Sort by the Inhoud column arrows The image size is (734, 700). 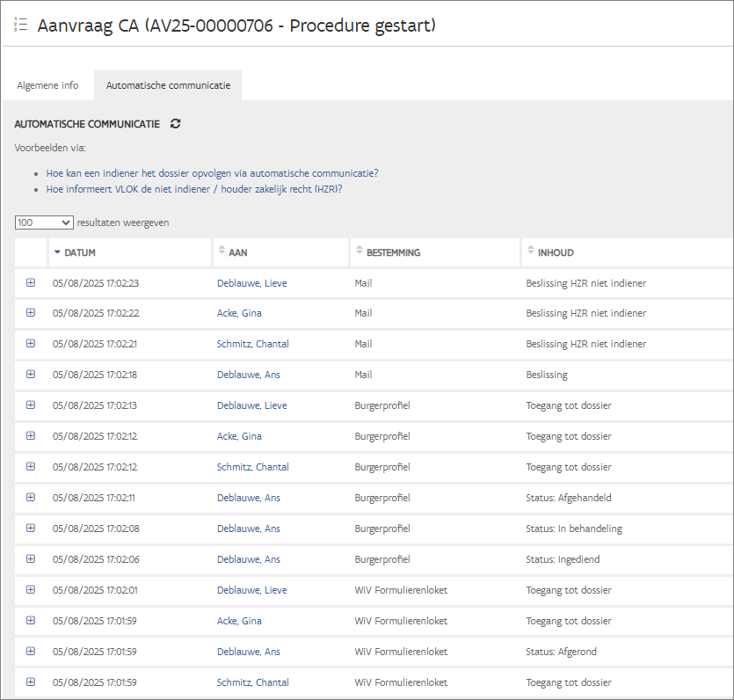click(531, 252)
